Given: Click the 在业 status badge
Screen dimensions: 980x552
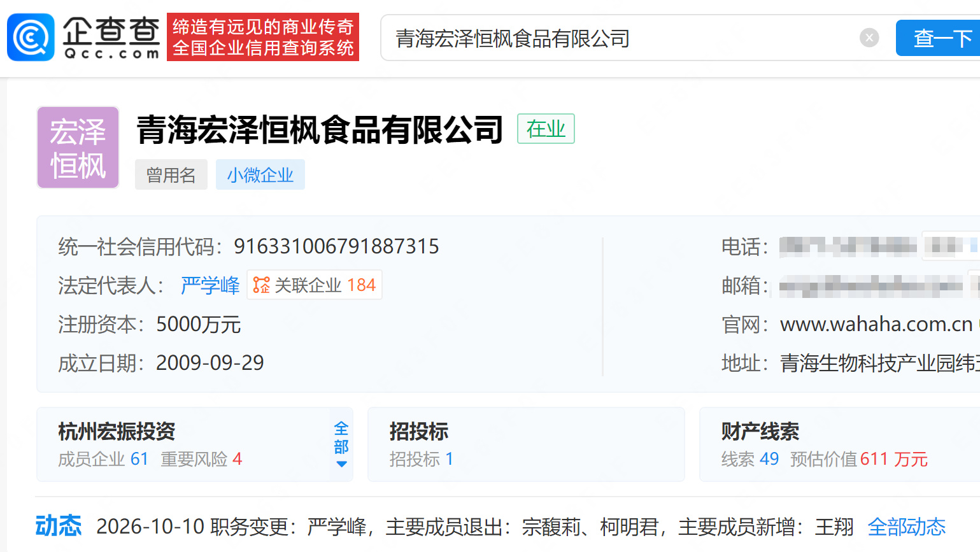Looking at the screenshot, I should (x=546, y=129).
